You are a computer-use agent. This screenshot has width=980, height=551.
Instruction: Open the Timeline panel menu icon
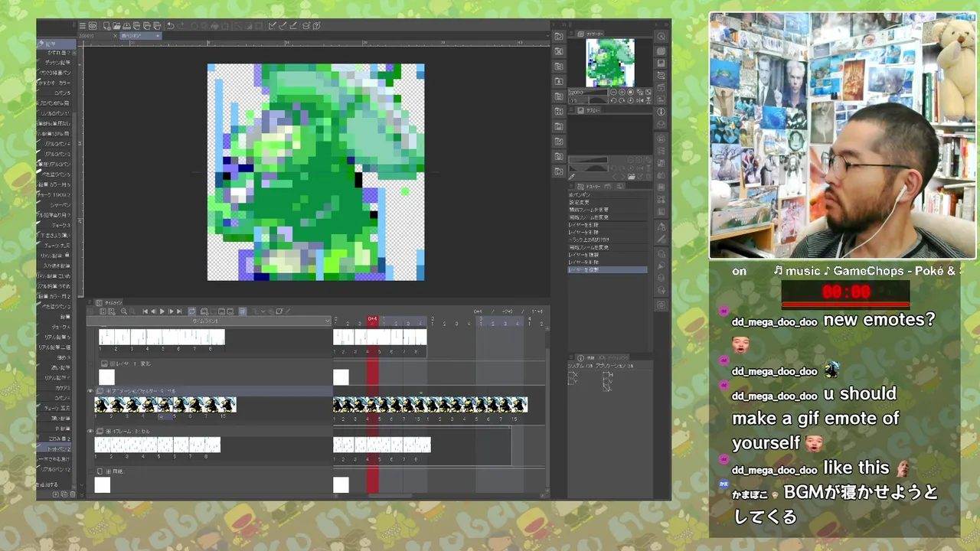point(90,302)
